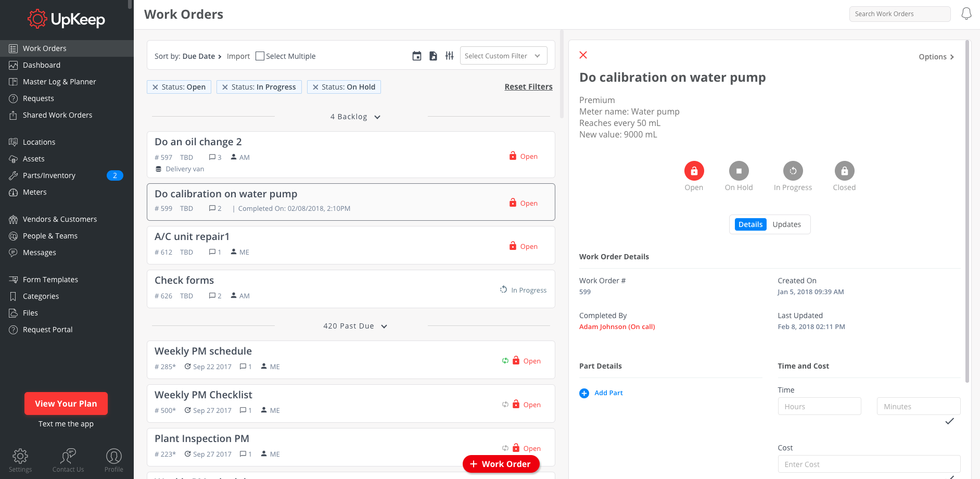This screenshot has width=980, height=479.
Task: Click the red Work Order button
Action: (x=501, y=464)
